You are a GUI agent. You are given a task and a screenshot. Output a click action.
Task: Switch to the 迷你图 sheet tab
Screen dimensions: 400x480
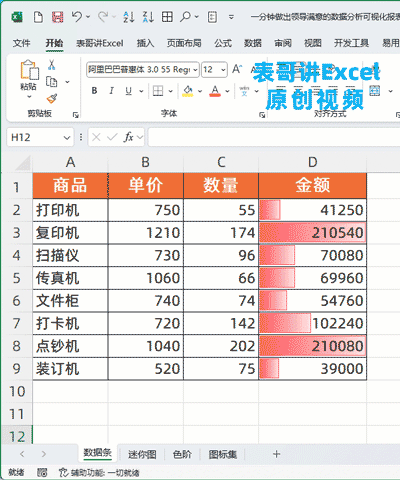pyautogui.click(x=142, y=454)
